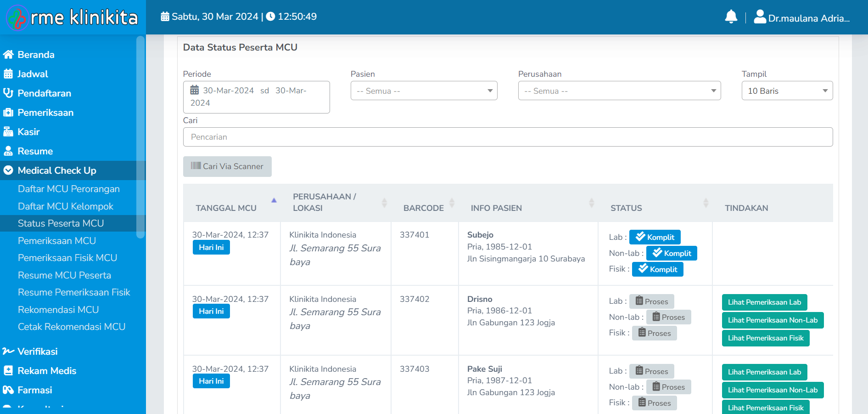This screenshot has height=414, width=868.
Task: Open the Dr.maulana user profile icon
Action: click(760, 17)
